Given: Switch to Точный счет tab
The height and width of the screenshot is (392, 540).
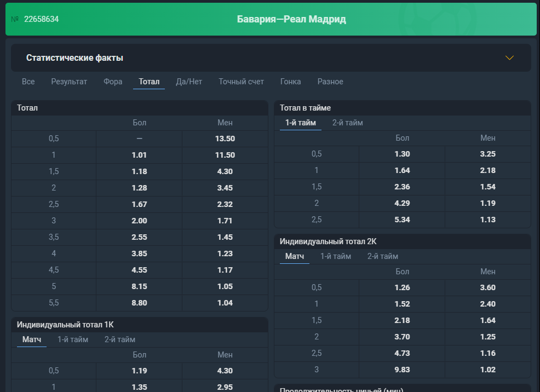Looking at the screenshot, I should click(241, 82).
